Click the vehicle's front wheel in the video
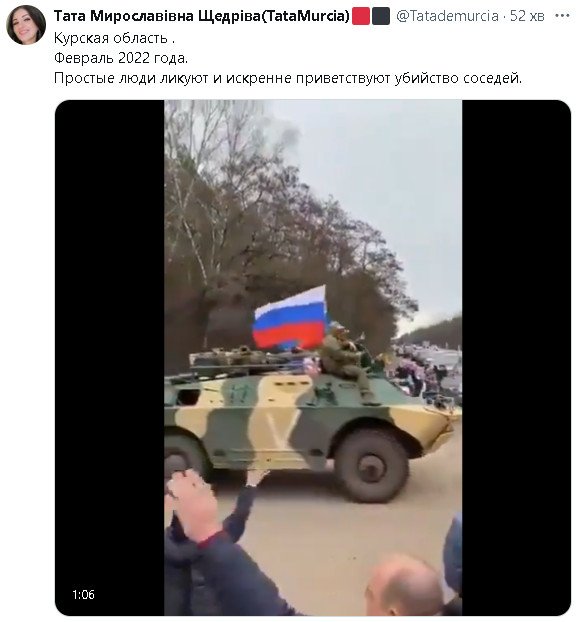 [371, 463]
